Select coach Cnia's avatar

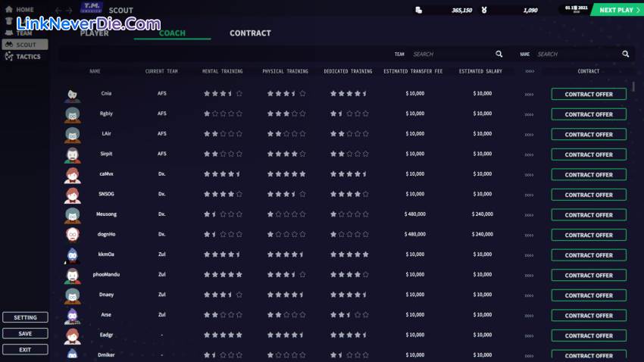click(73, 95)
